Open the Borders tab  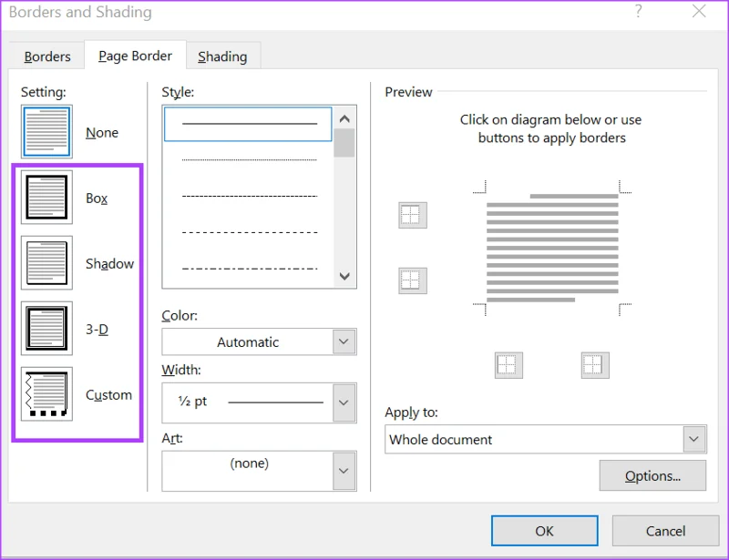47,56
